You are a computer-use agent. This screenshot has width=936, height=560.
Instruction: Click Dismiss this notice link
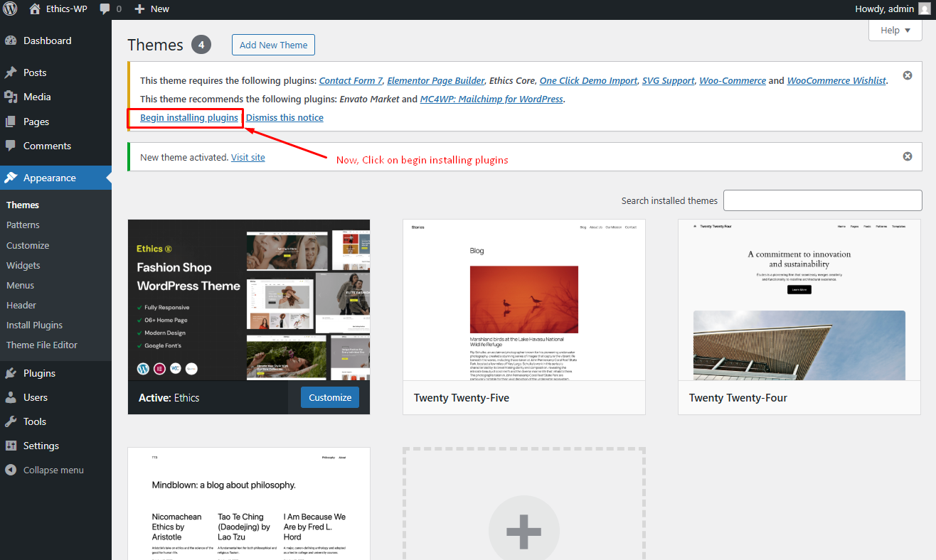[x=284, y=117]
